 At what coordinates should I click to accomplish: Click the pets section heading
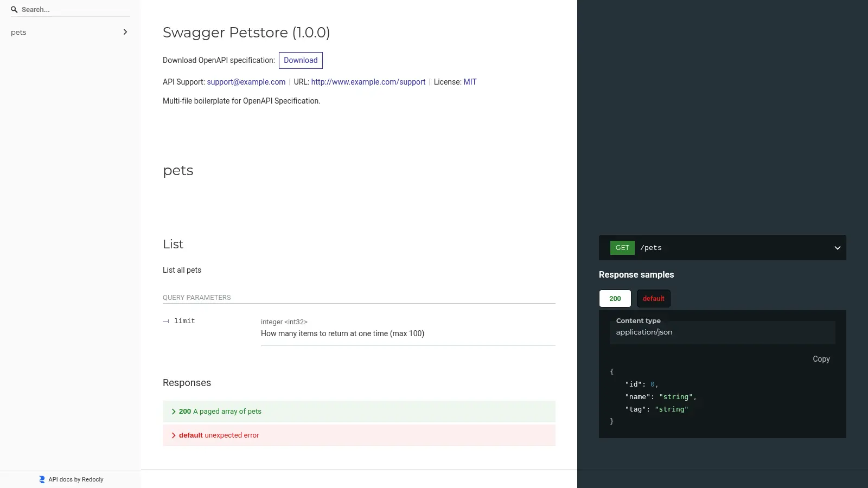click(178, 171)
